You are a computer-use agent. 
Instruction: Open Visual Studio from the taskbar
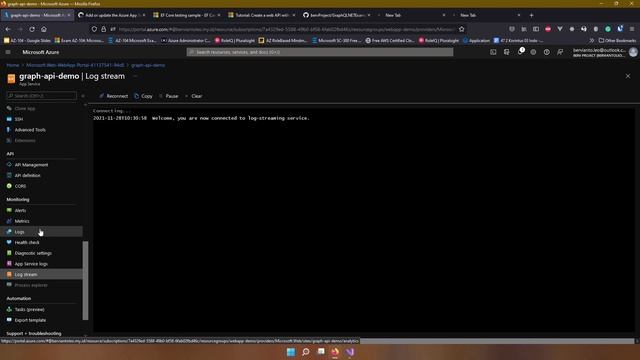[x=350, y=352]
